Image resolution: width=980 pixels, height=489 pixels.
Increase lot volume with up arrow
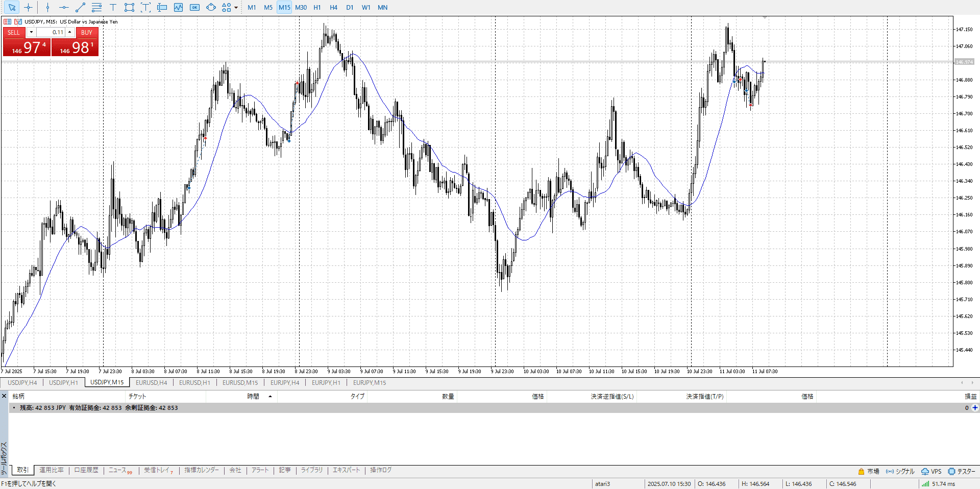70,32
